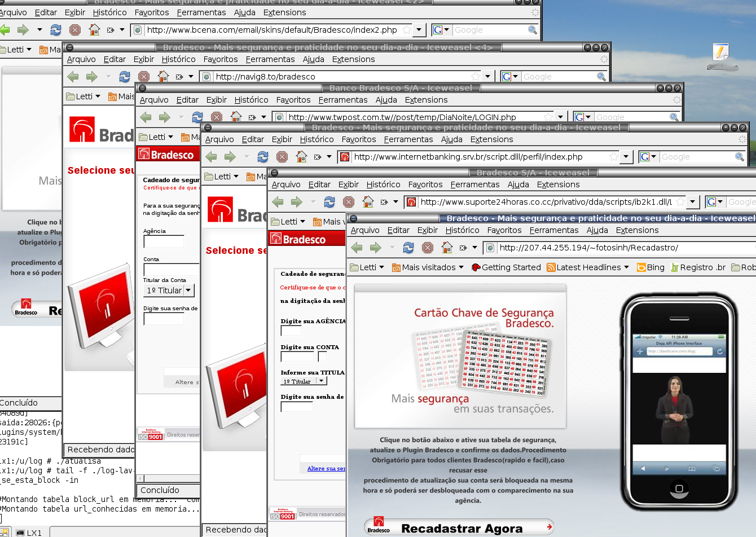Go forward in 207.44.255.194 window
The image size is (756, 537).
click(x=376, y=247)
